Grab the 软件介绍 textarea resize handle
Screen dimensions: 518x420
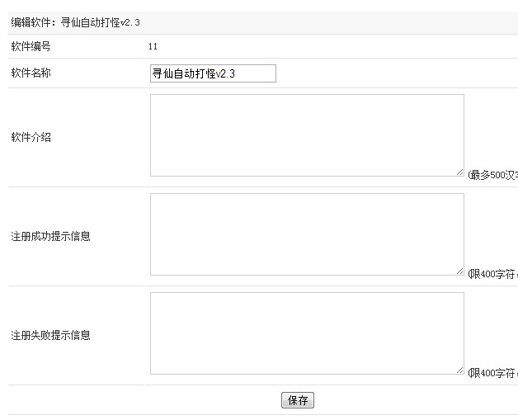460,172
